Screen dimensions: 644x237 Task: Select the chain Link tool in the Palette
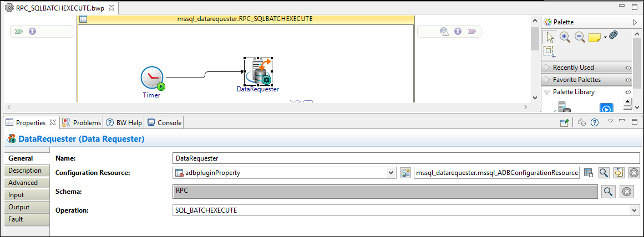coord(613,35)
